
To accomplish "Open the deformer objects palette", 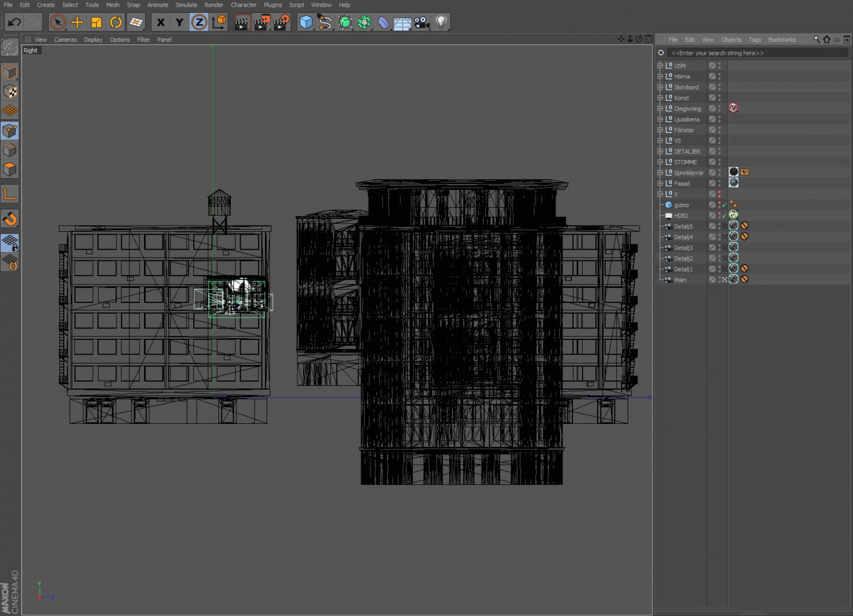I will [x=384, y=22].
